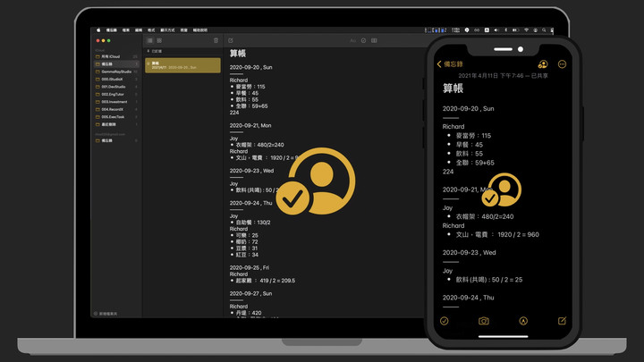The height and width of the screenshot is (362, 644).
Task: Tap the 2020-09-23 , Wed heading on iPhone
Action: click(469, 252)
